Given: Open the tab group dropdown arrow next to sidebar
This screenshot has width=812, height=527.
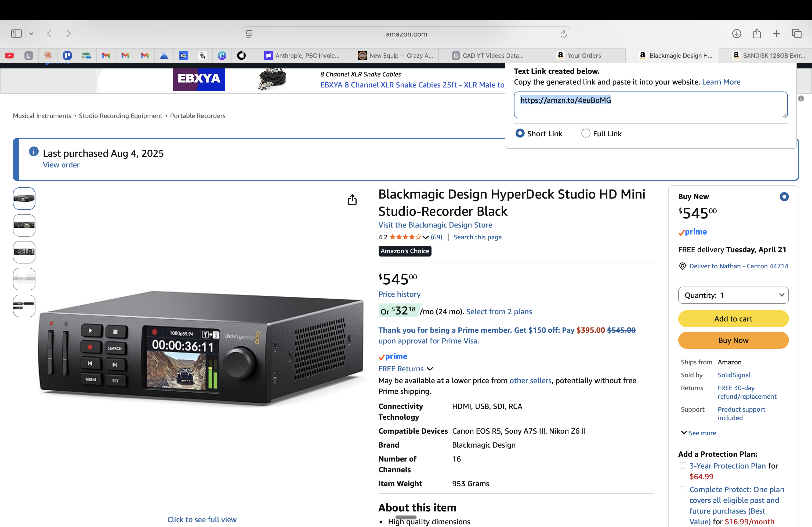Looking at the screenshot, I should [x=31, y=33].
